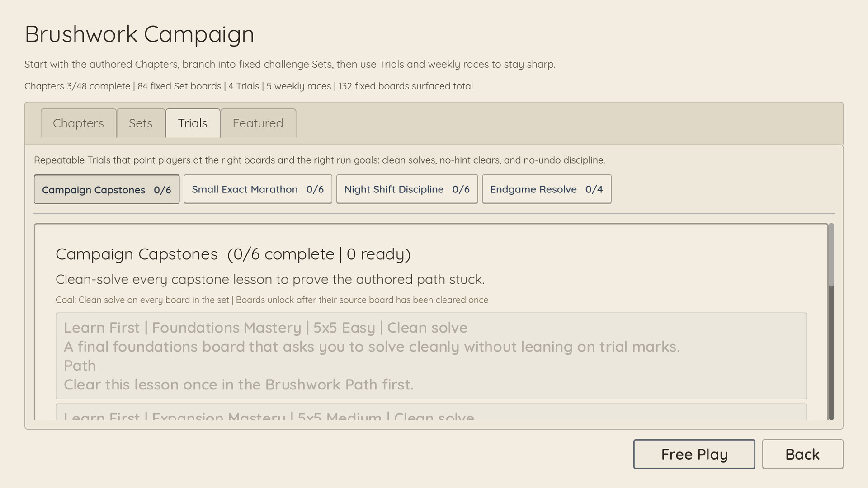The image size is (868, 488).
Task: Click the Repeatable Trials description text
Action: tap(319, 160)
